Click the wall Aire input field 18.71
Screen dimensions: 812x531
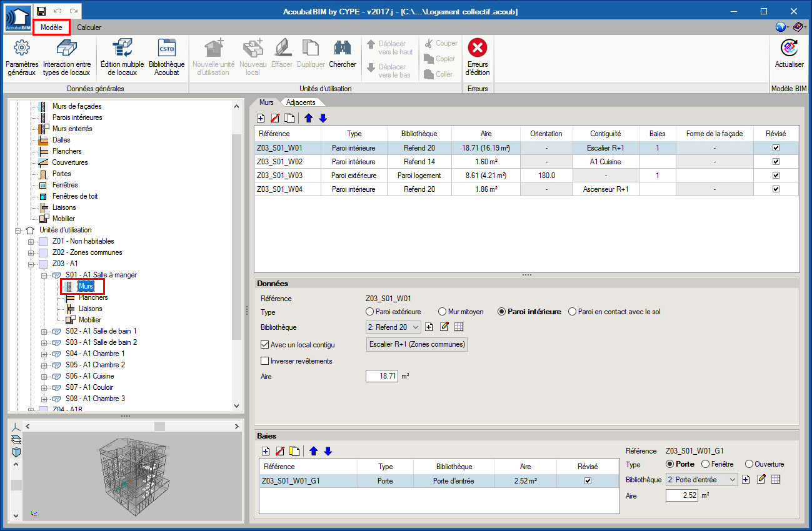click(382, 377)
